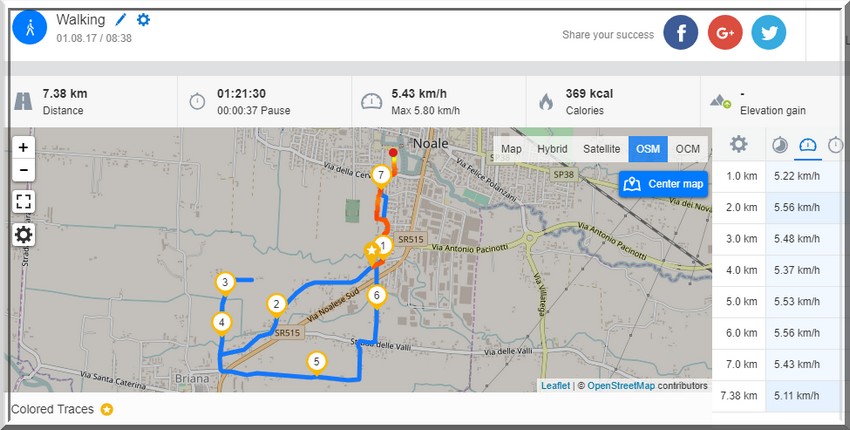Click the Center map button
This screenshot has height=430, width=850.
tap(663, 184)
